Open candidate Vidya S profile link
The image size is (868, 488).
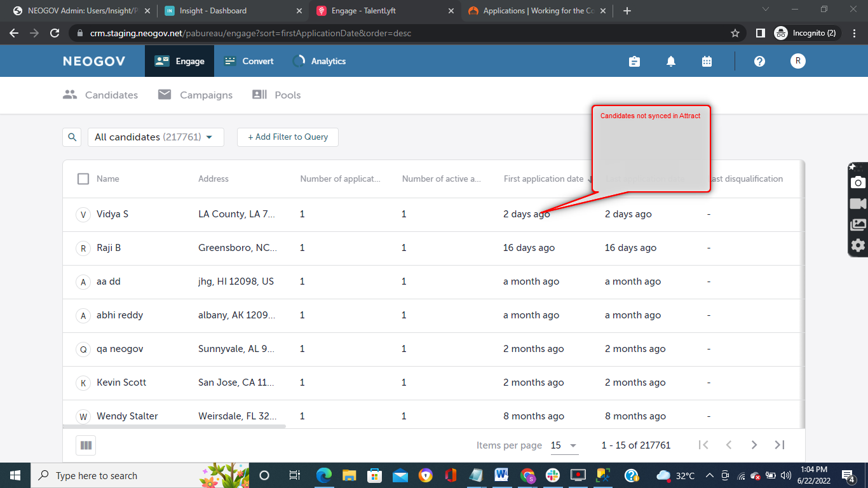(x=113, y=214)
